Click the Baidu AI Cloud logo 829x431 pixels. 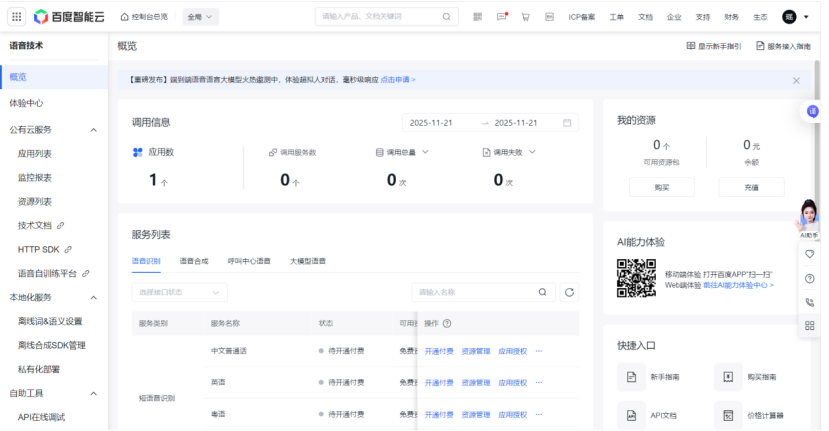pyautogui.click(x=69, y=17)
